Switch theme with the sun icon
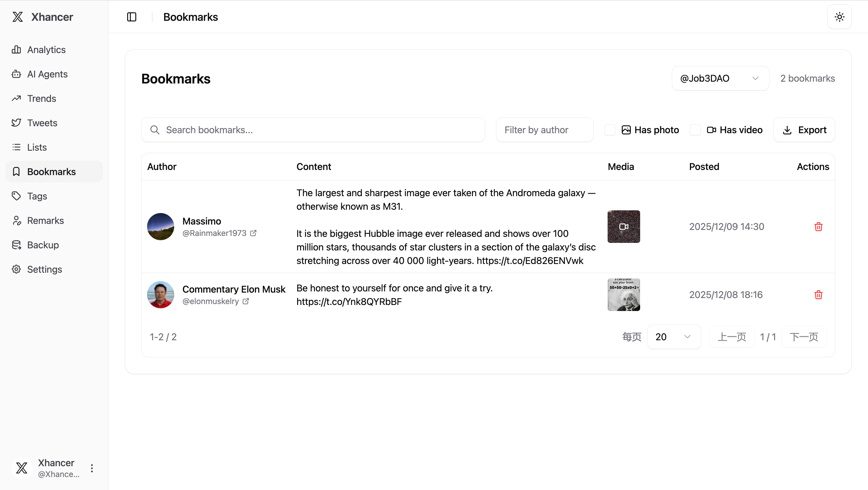 click(x=839, y=17)
